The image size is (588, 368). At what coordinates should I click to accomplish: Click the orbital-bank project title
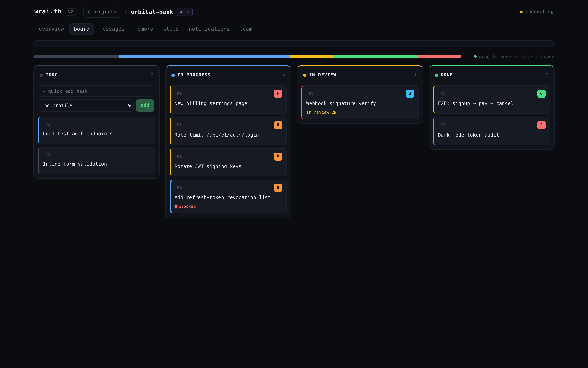coord(152,12)
